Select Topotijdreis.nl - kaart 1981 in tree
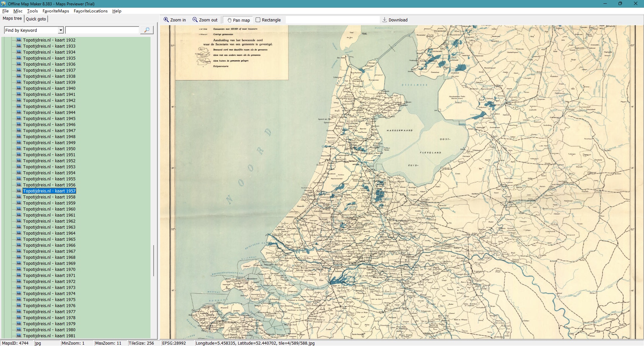The height and width of the screenshot is (346, 644). tap(49, 336)
